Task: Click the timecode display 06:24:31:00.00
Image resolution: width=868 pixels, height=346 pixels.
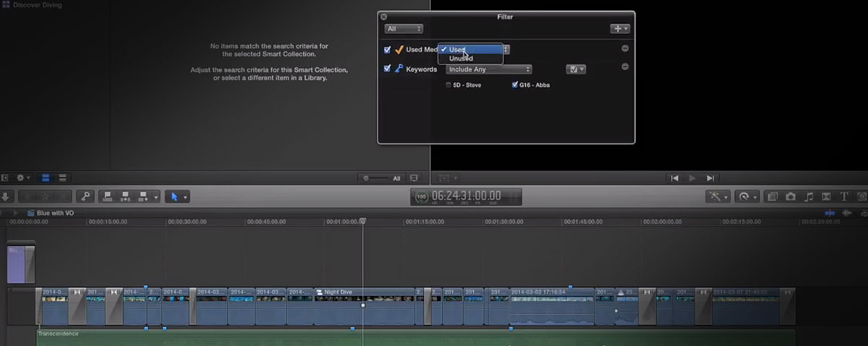Action: click(466, 195)
